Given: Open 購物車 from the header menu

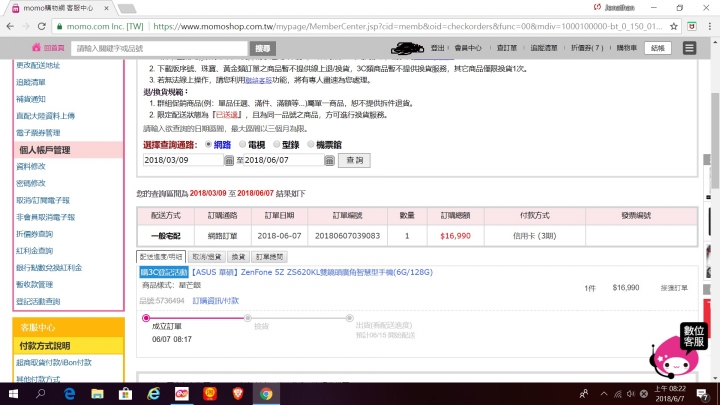Looking at the screenshot, I should pos(626,48).
